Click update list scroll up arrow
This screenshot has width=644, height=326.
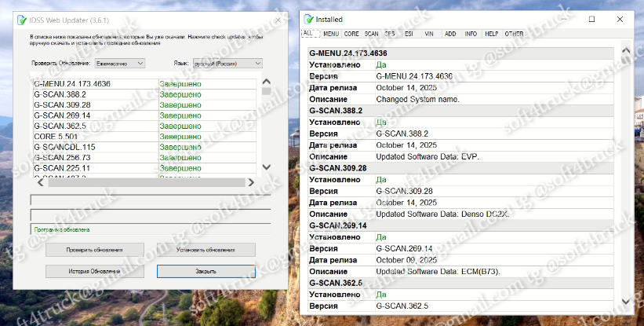click(266, 82)
